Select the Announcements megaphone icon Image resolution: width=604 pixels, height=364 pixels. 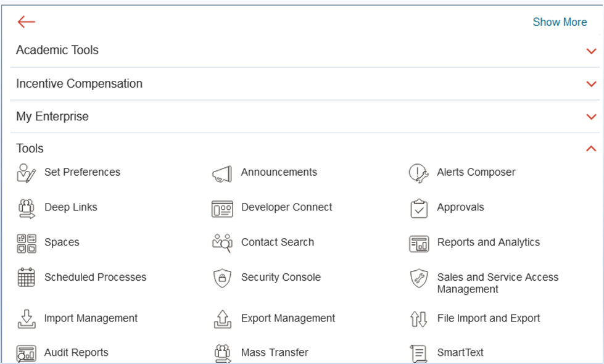221,173
